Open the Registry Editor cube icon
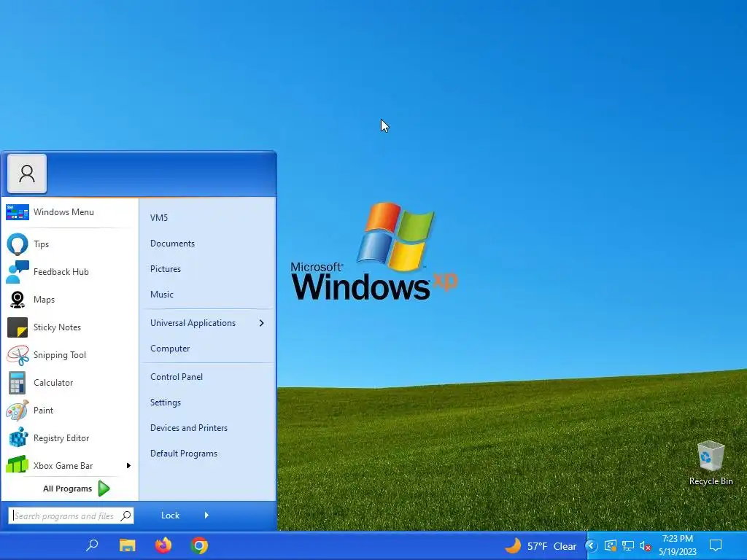 (x=18, y=438)
